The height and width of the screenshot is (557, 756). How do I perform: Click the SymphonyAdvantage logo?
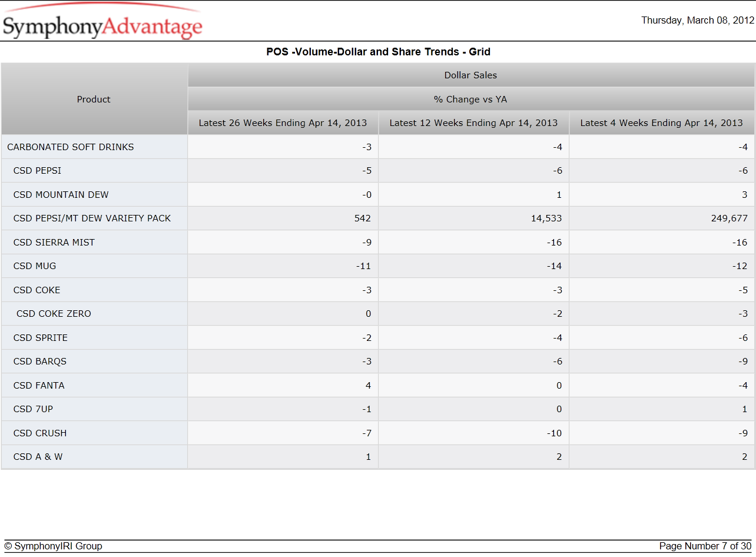[x=102, y=22]
